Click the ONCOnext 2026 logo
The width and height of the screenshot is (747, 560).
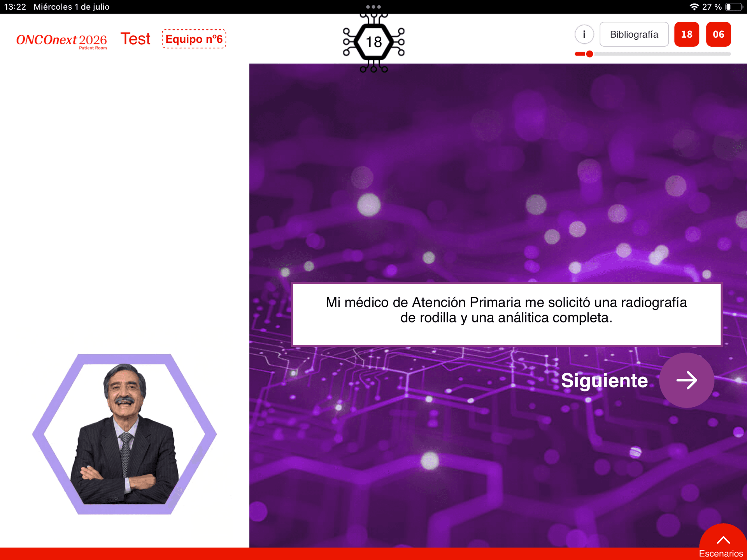tap(61, 41)
